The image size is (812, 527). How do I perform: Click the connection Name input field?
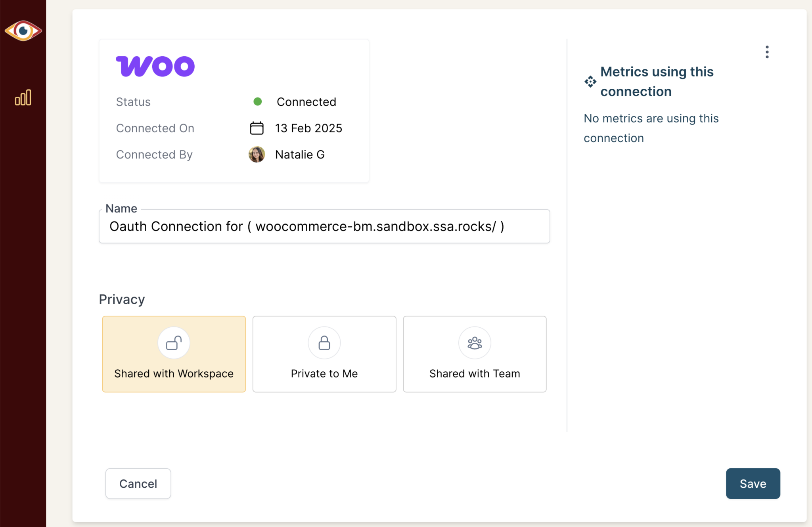[324, 226]
